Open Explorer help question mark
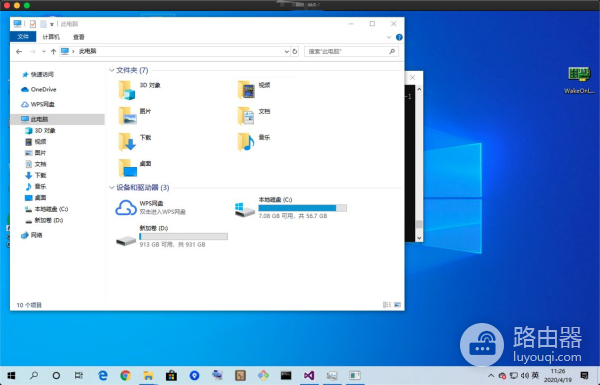Screen dimensions: 600x385 [399, 37]
